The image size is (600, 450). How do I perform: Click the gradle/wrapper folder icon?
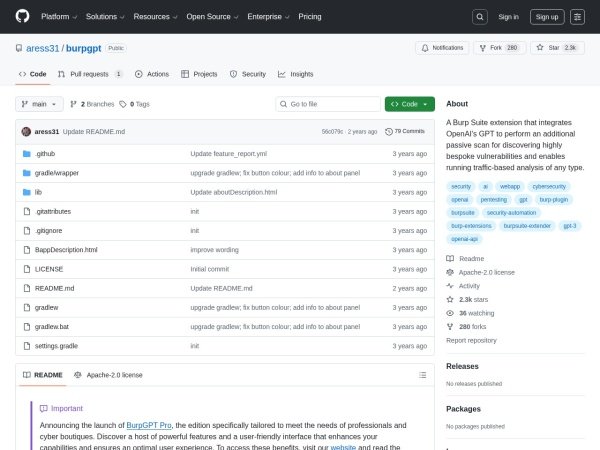click(26, 173)
